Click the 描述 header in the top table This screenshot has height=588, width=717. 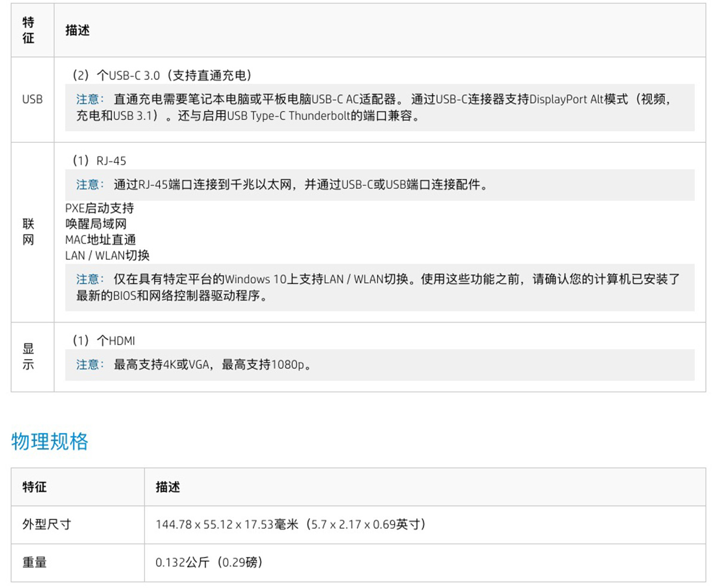[78, 30]
